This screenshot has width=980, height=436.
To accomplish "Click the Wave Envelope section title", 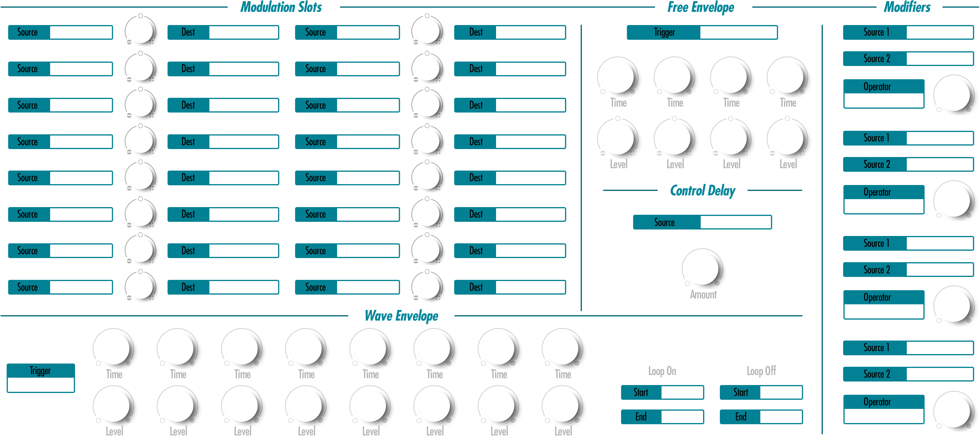I will pos(401,316).
